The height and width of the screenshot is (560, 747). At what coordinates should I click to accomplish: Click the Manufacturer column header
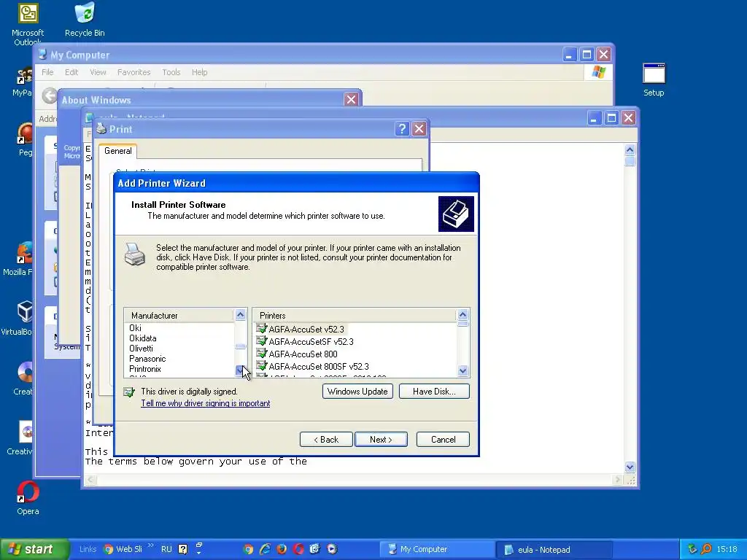click(x=179, y=315)
